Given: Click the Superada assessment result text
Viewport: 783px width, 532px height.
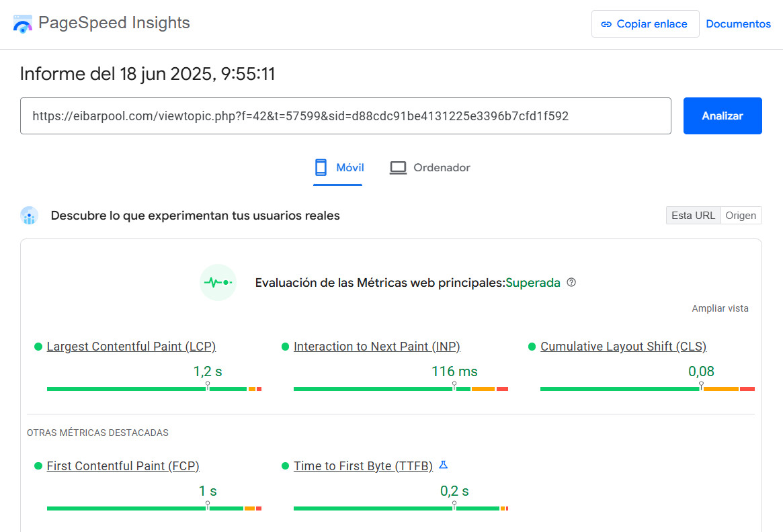Looking at the screenshot, I should tap(533, 283).
